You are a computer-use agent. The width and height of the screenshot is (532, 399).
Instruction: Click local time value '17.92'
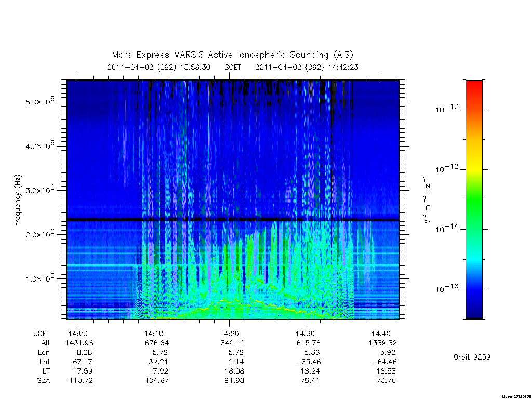(x=158, y=371)
